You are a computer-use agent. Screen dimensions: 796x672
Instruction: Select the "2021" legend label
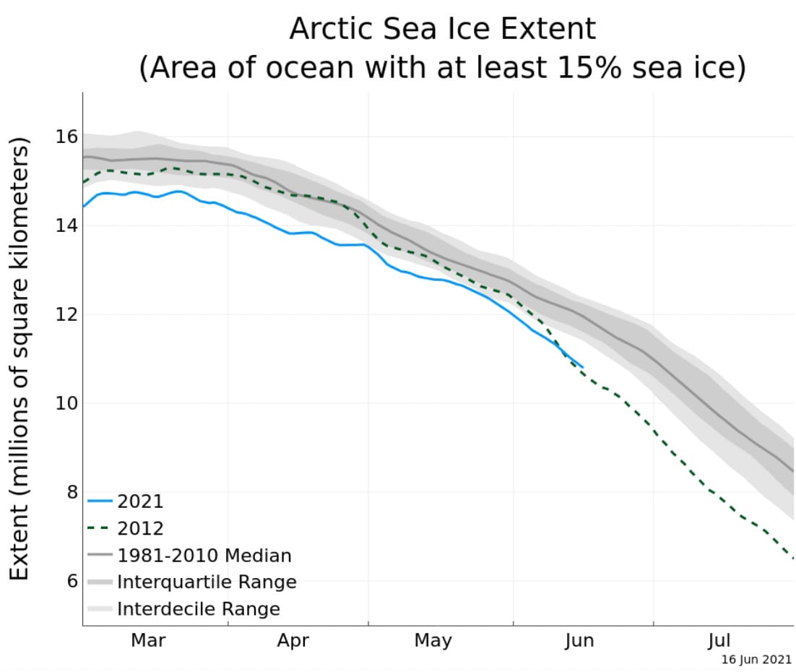140,501
